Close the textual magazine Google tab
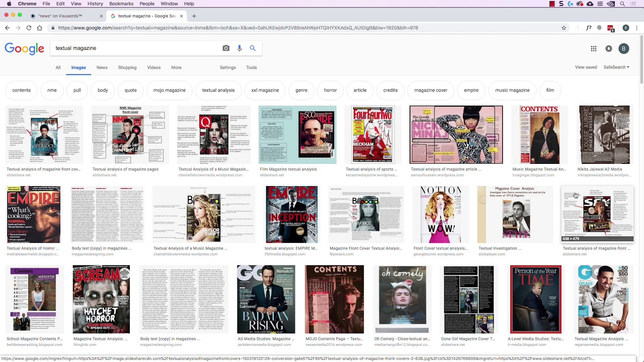Viewport: 644px width, 362px height. click(x=182, y=16)
